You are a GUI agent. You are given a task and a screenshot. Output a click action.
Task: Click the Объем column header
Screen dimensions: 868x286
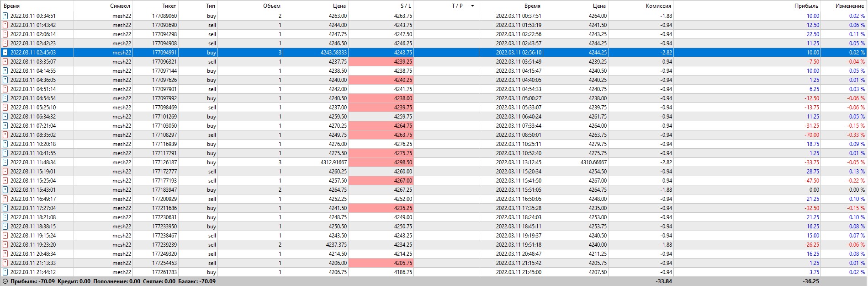coord(272,6)
